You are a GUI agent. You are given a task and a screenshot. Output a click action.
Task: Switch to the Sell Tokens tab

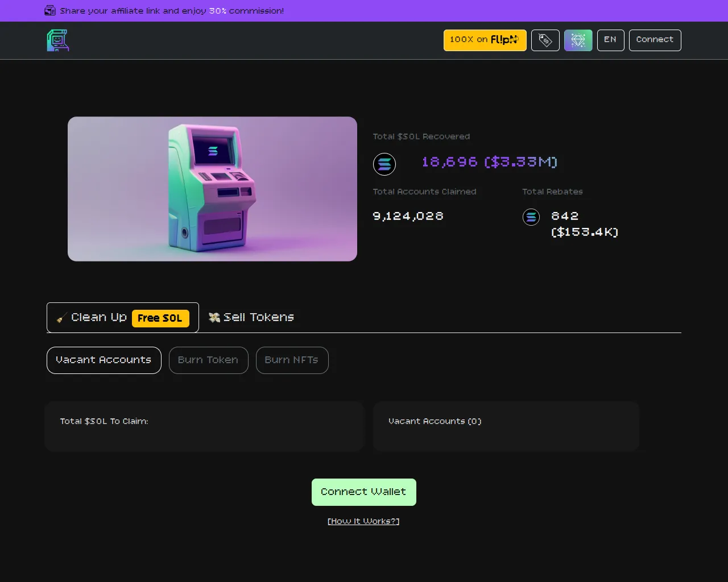251,318
